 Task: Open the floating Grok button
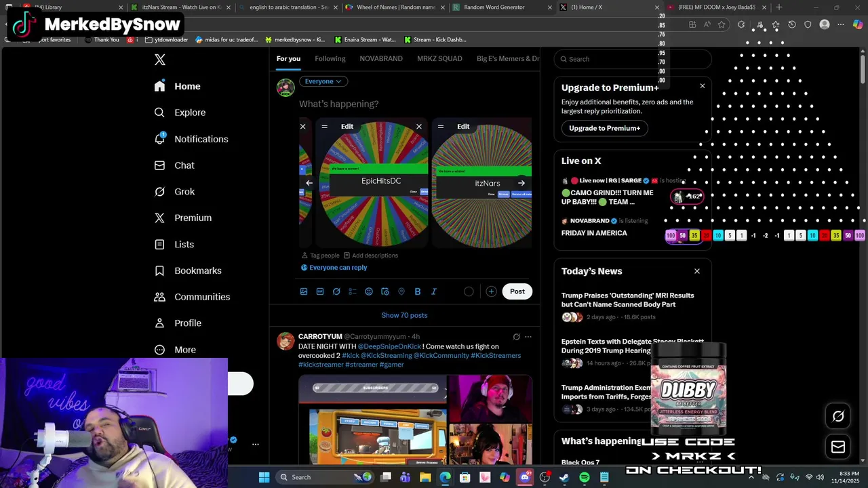pyautogui.click(x=838, y=416)
